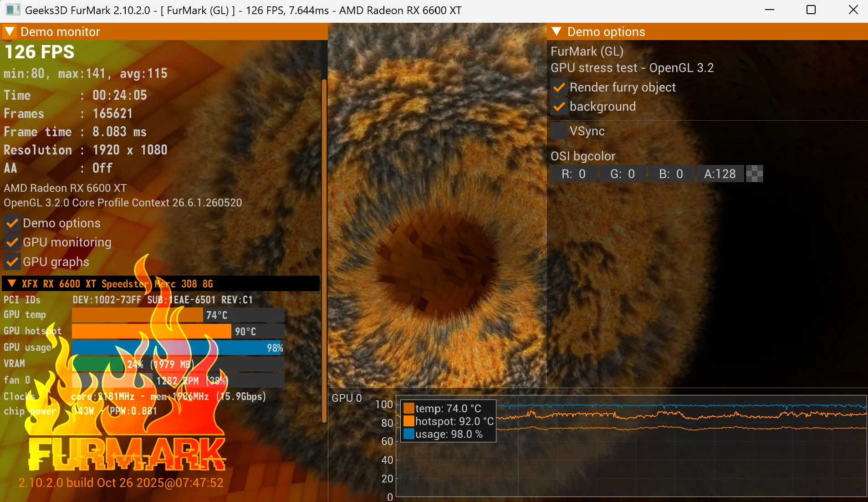868x502 pixels.
Task: Click the Frame time 8.083 ms row
Action: (x=75, y=132)
